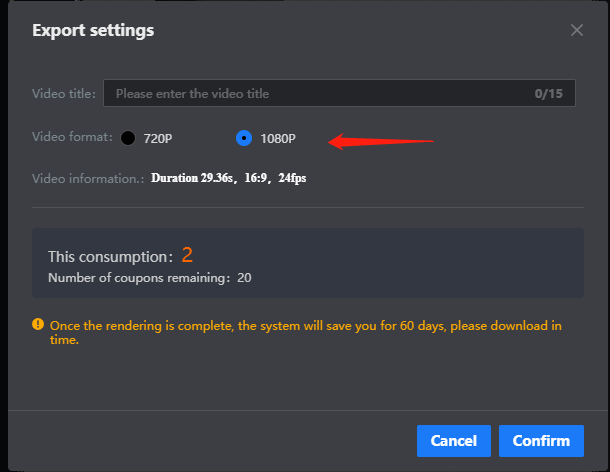
Task: Click the Video title label
Action: 64,94
